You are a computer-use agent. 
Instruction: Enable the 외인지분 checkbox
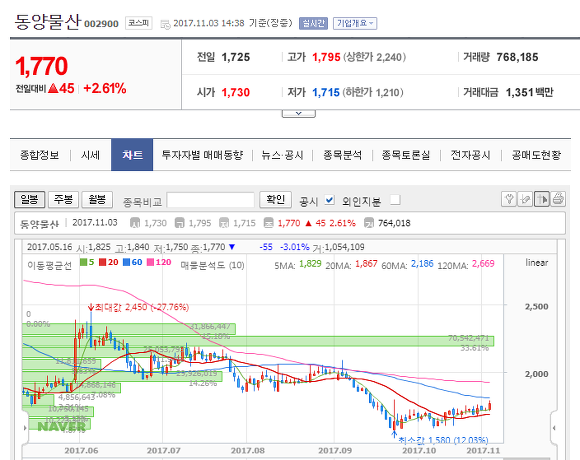click(395, 200)
